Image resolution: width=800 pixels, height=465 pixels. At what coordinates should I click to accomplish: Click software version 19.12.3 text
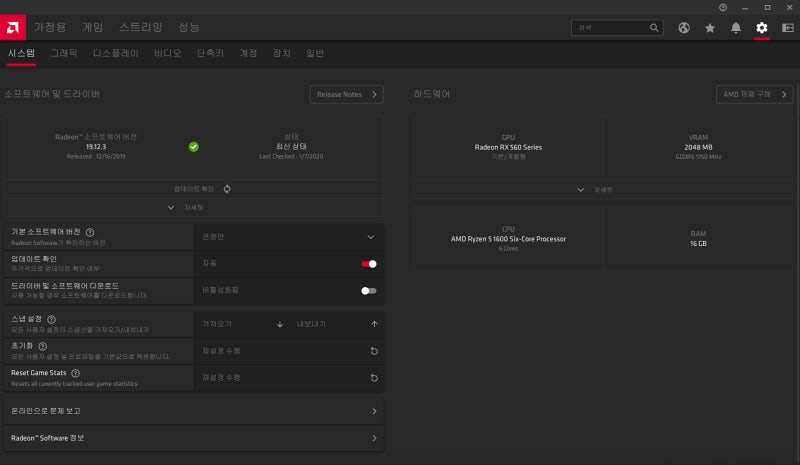coord(96,147)
